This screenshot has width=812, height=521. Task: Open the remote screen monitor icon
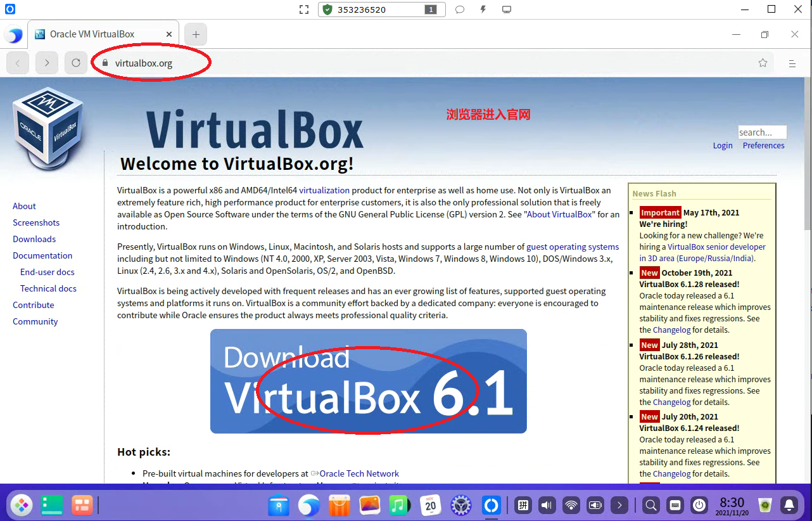pos(507,10)
